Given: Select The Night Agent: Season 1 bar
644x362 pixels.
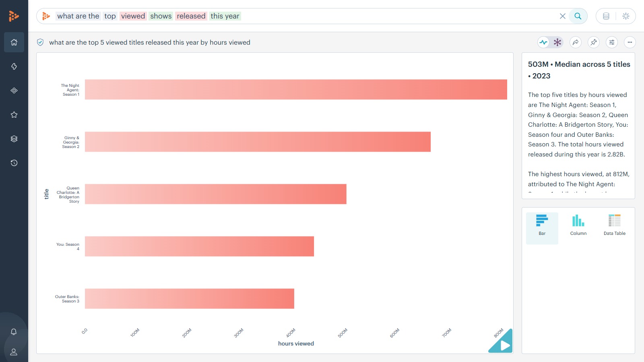Looking at the screenshot, I should [296, 89].
